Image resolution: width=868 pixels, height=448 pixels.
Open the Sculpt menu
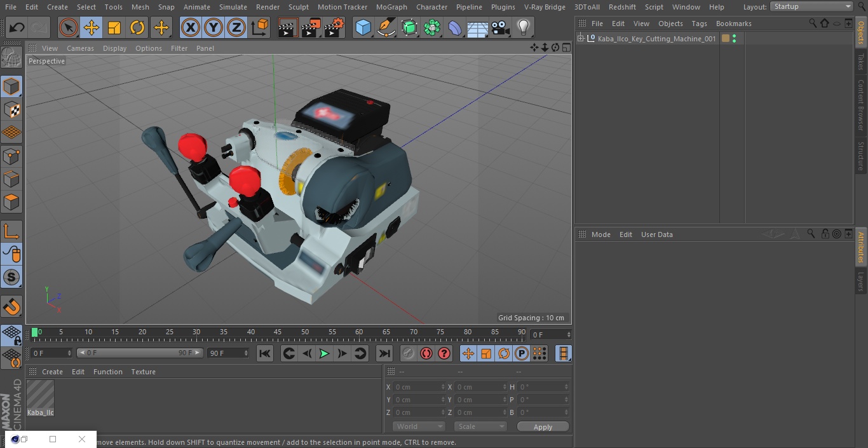click(x=298, y=7)
